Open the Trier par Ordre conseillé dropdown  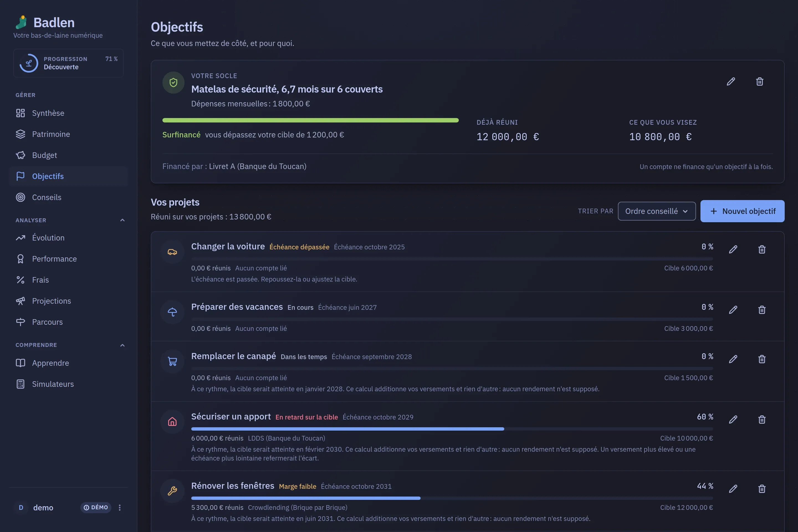[x=656, y=211]
